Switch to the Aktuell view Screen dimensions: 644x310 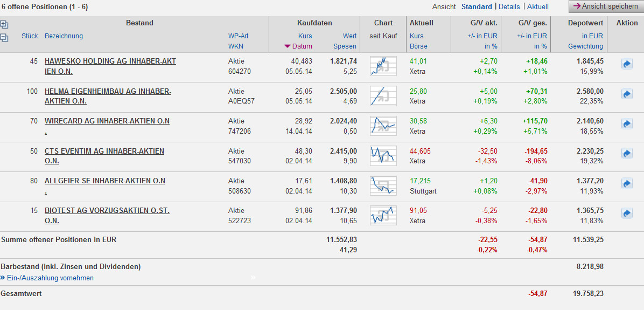click(x=538, y=7)
